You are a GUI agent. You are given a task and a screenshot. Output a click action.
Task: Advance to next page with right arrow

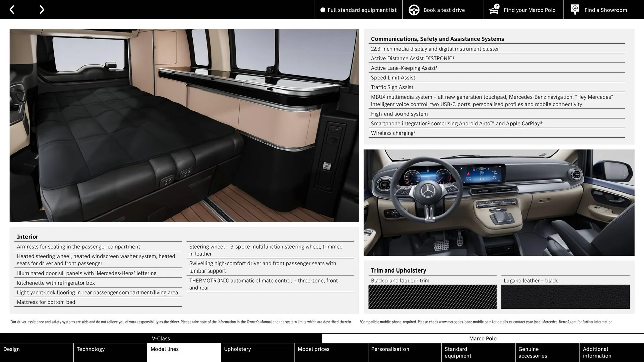pyautogui.click(x=42, y=9)
